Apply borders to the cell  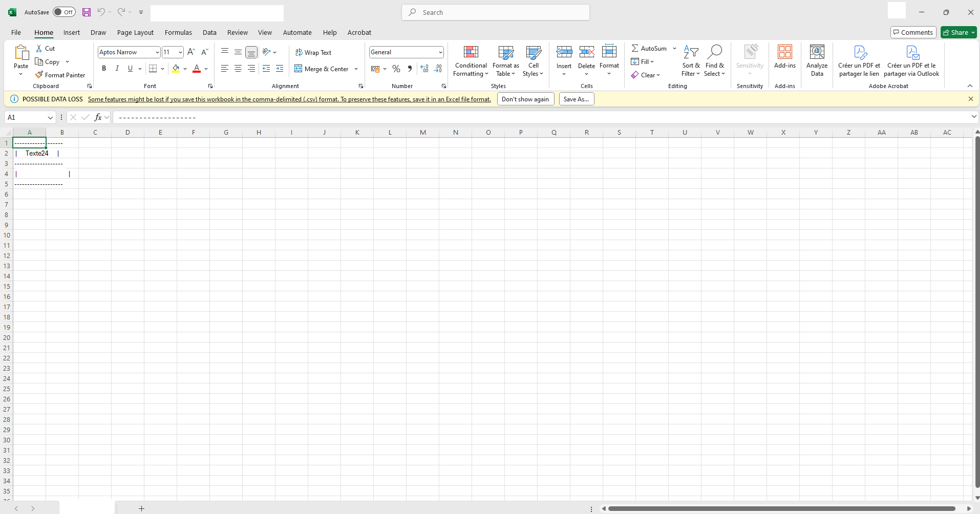click(153, 68)
